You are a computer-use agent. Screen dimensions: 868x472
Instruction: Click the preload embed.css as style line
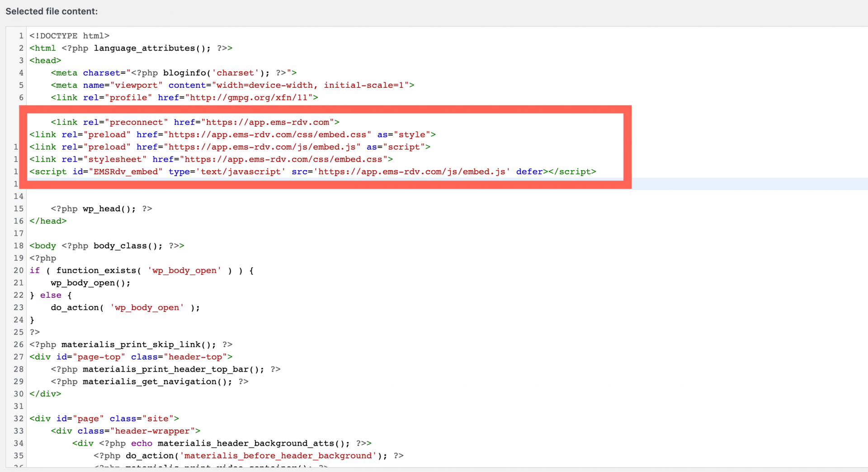(232, 134)
